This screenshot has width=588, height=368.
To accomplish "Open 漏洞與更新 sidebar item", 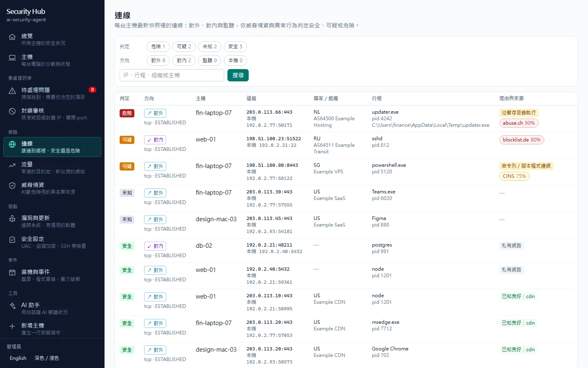I will point(52,221).
